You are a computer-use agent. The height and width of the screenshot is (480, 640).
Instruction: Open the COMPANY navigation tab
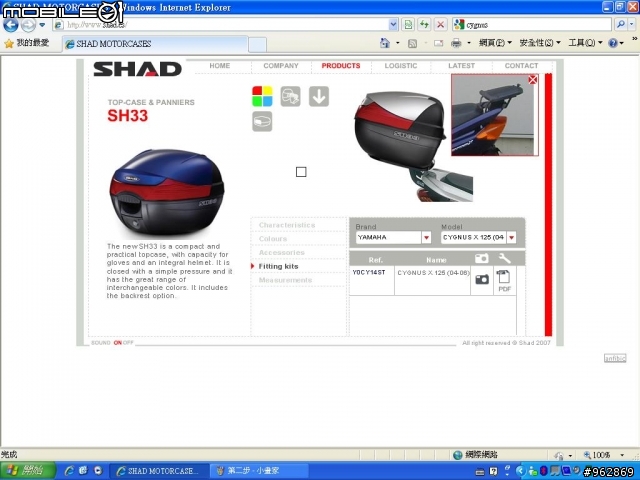281,66
